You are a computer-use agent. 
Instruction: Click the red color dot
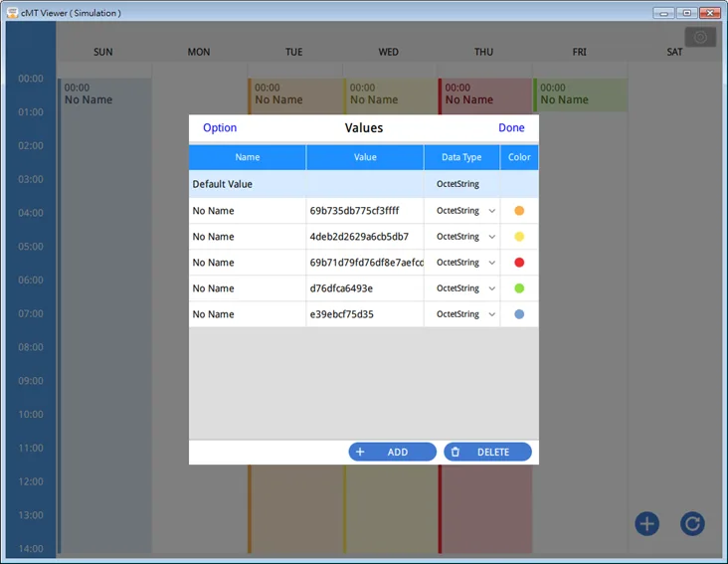tap(519, 263)
